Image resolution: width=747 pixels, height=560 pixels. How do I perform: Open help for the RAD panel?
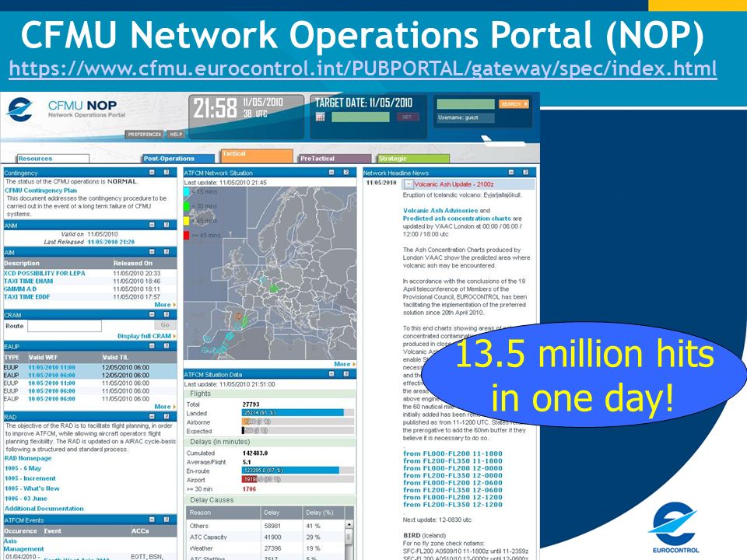click(x=167, y=417)
